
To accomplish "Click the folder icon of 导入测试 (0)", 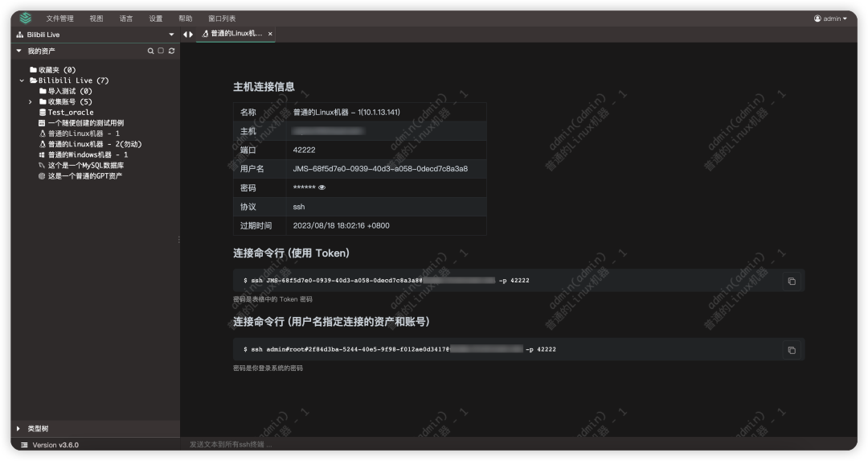I will click(43, 91).
